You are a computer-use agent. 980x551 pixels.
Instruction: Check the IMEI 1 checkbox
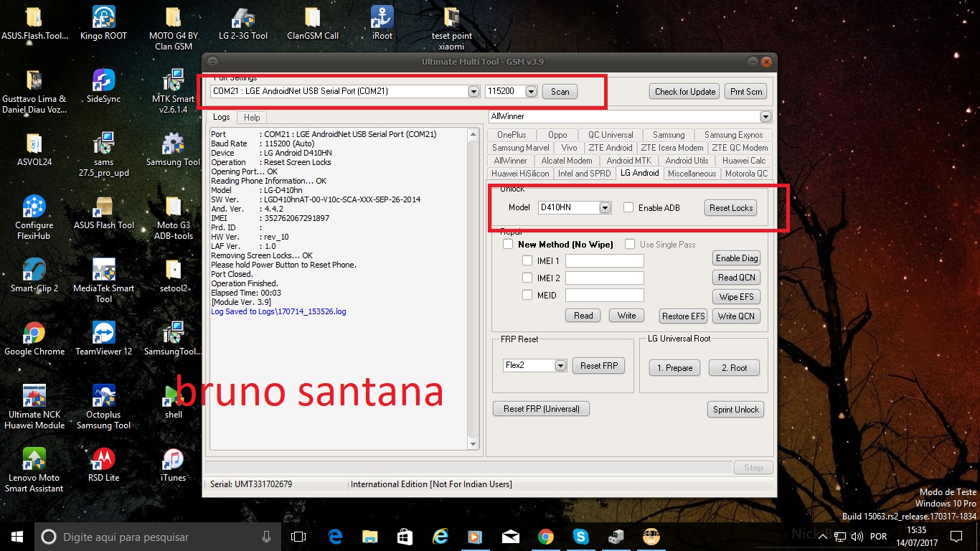point(527,260)
